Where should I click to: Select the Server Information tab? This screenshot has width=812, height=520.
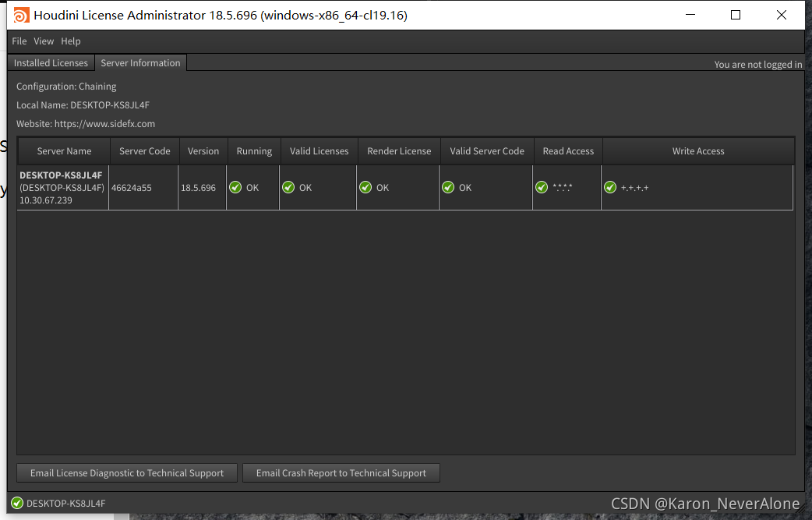pyautogui.click(x=140, y=62)
